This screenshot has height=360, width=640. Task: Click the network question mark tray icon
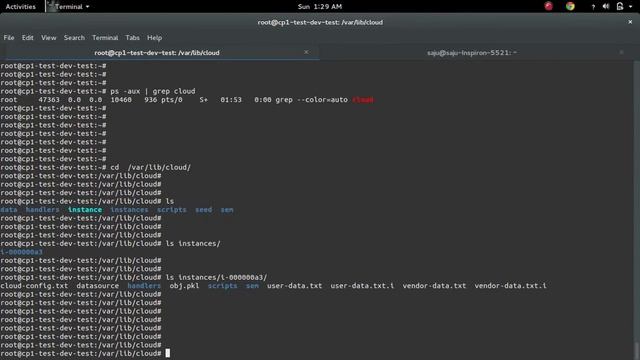pos(593,7)
